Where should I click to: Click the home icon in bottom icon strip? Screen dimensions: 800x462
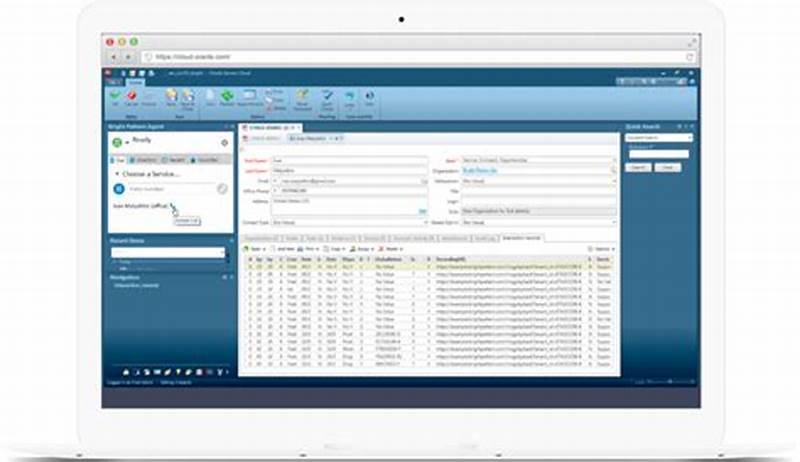126,372
